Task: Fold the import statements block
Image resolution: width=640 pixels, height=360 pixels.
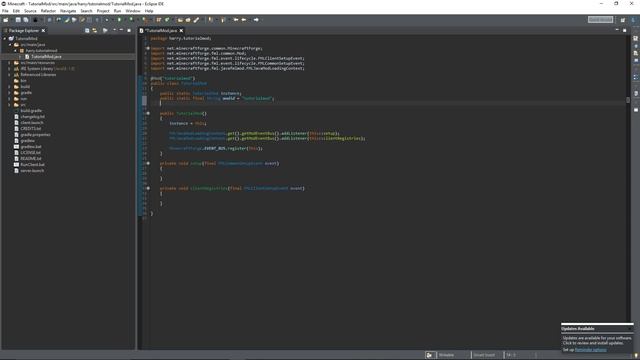Action: coord(148,48)
